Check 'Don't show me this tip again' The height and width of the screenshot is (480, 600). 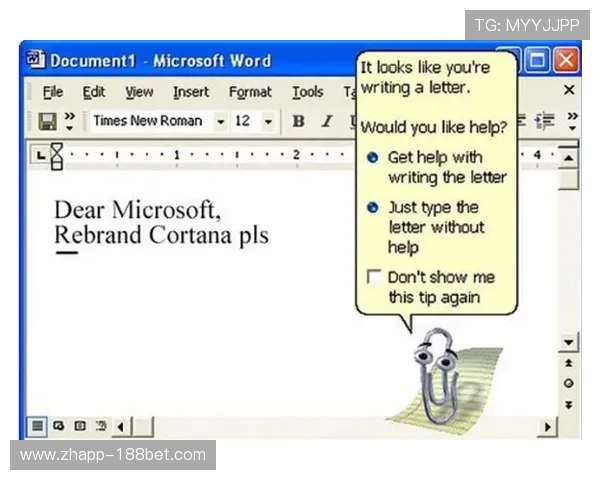point(373,277)
